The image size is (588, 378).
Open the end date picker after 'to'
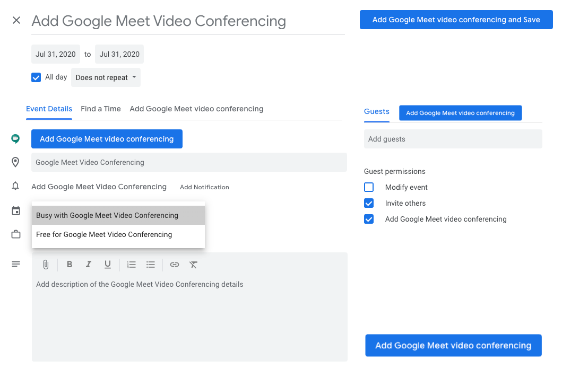coord(119,54)
